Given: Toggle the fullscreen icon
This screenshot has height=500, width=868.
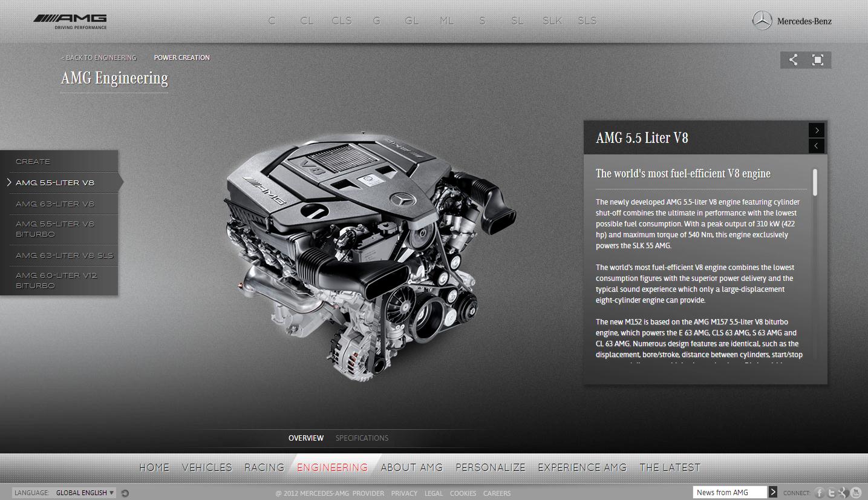Looking at the screenshot, I should [x=818, y=60].
